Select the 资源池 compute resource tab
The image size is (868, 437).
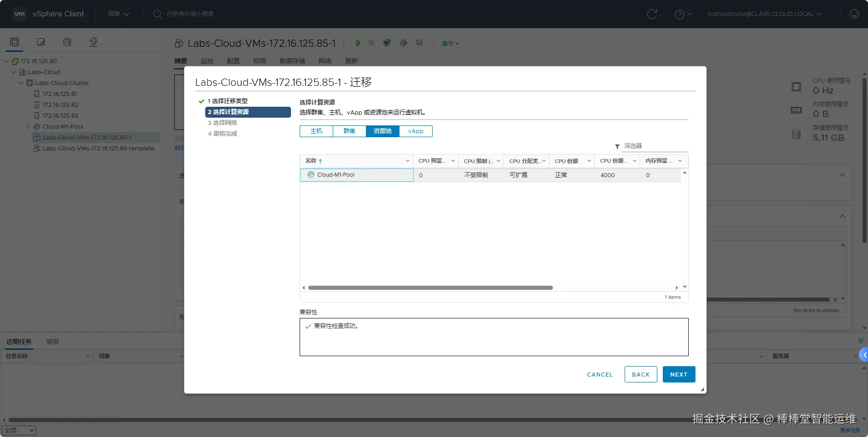383,131
